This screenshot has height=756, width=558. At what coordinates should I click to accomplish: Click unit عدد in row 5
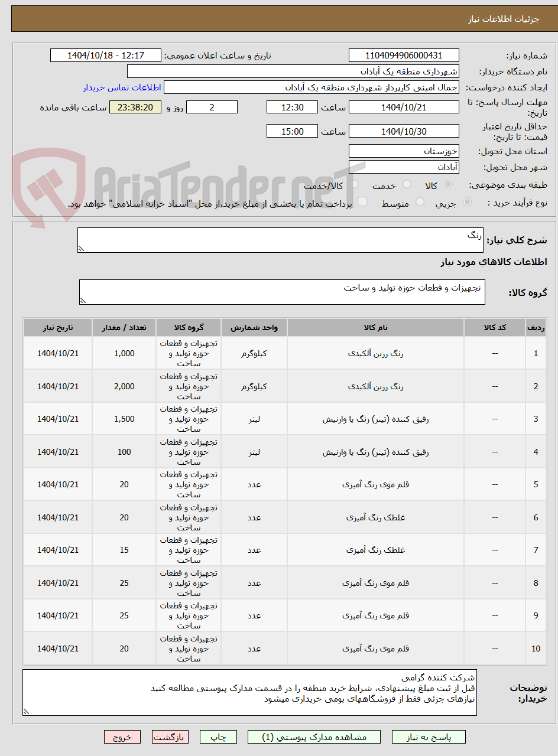click(x=254, y=484)
